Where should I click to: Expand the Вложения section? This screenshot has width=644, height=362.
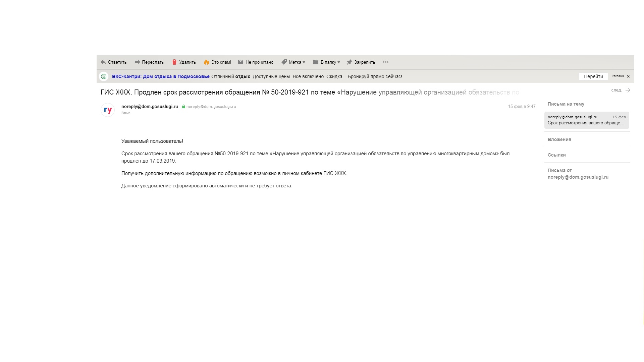pos(559,139)
